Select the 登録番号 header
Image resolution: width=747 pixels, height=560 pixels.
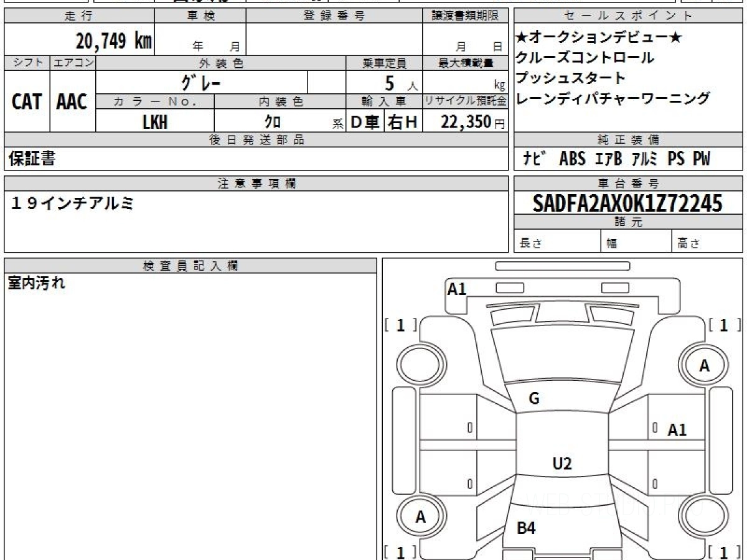334,16
